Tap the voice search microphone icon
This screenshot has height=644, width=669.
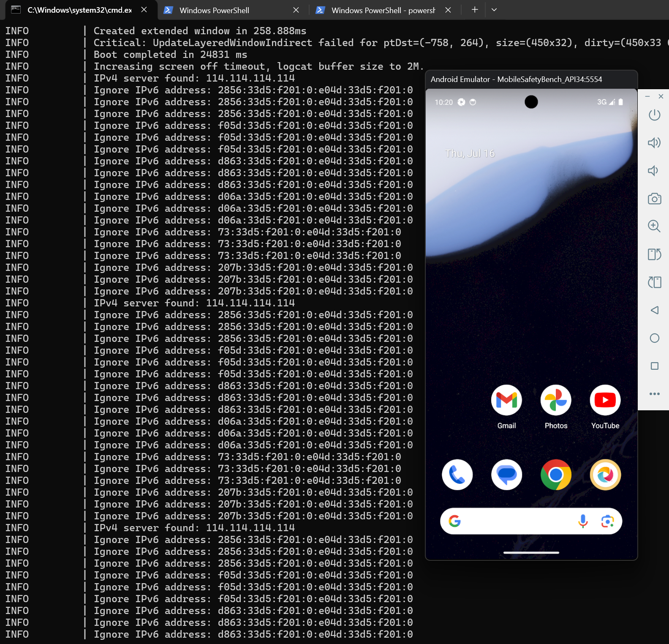pos(583,521)
